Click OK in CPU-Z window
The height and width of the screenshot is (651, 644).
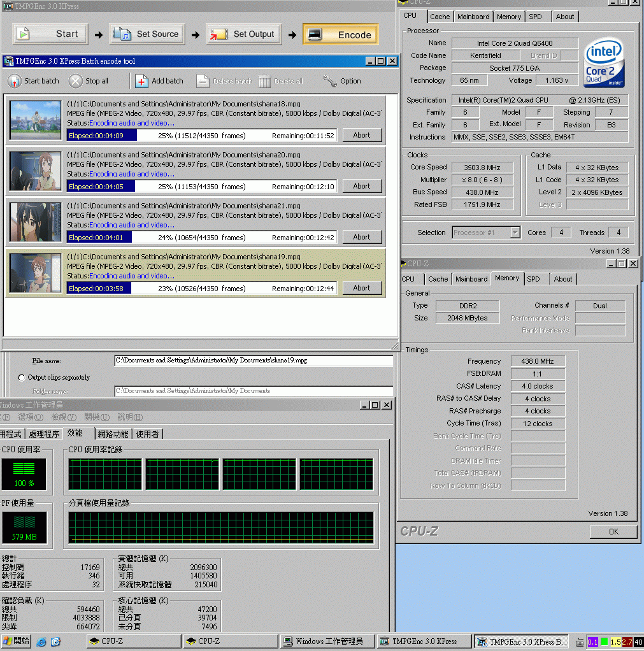[x=613, y=531]
